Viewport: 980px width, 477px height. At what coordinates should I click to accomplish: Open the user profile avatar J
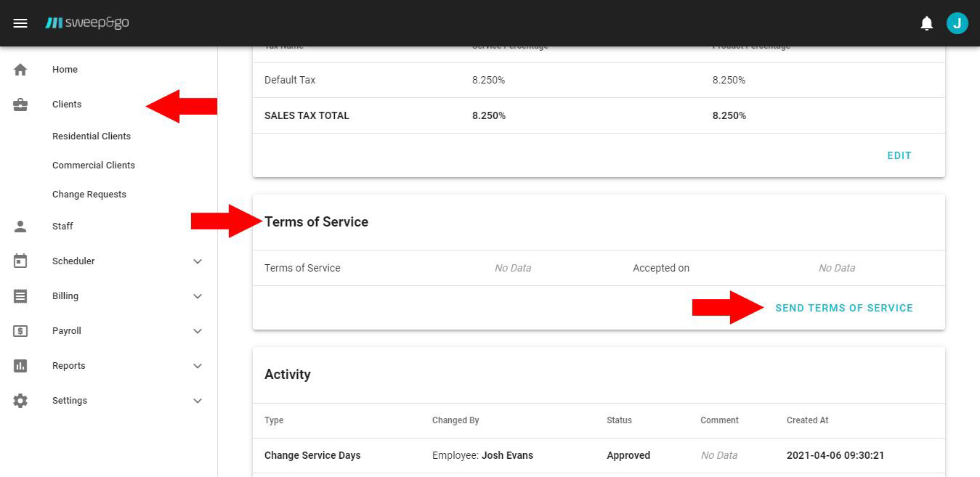click(x=957, y=23)
